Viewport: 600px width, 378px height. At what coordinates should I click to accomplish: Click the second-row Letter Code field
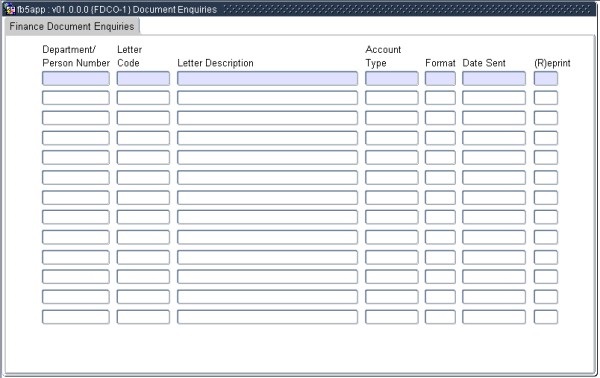[x=143, y=98]
